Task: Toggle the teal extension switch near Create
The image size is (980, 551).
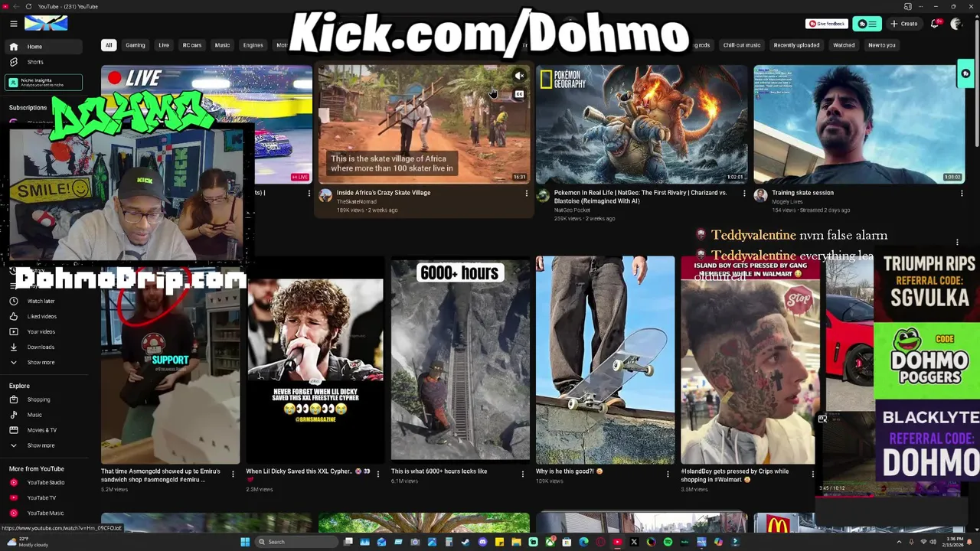Action: coord(868,24)
